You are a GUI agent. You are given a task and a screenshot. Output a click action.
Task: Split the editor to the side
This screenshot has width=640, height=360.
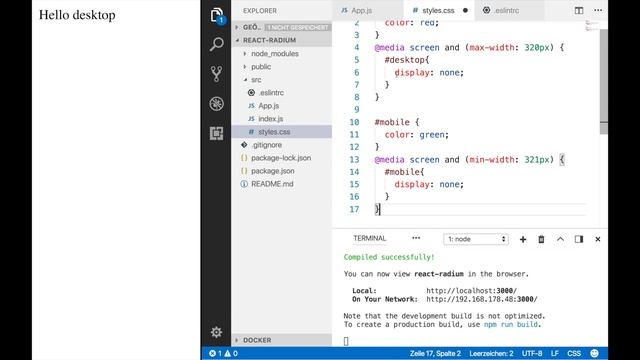point(579,11)
